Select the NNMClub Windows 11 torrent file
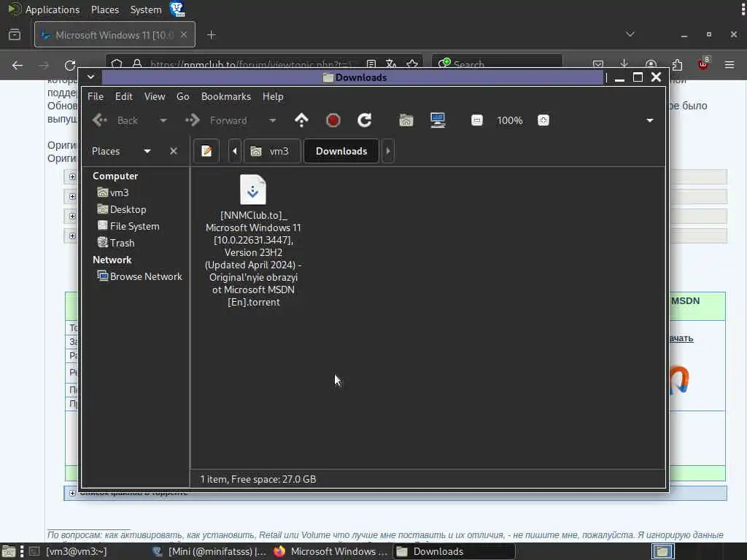This screenshot has height=560, width=747. (253, 241)
